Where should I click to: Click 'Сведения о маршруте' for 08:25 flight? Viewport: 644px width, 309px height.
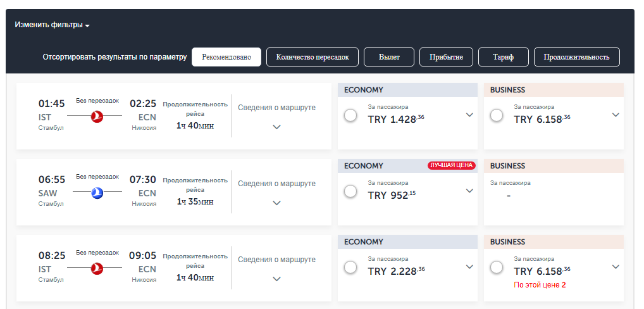pyautogui.click(x=276, y=260)
